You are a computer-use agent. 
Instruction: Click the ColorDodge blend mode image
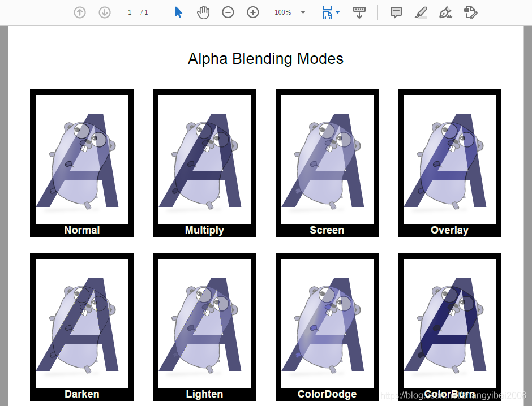pyautogui.click(x=327, y=323)
